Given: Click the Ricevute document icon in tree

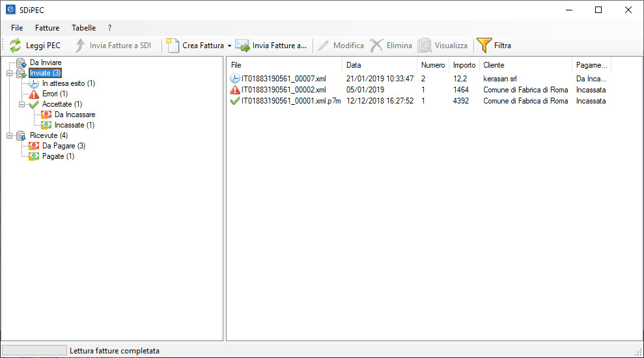Looking at the screenshot, I should pos(21,135).
